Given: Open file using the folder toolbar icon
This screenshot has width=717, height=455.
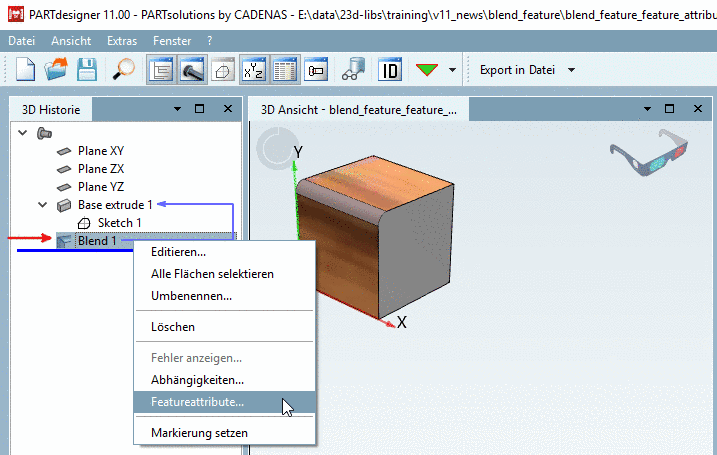Looking at the screenshot, I should [x=56, y=70].
